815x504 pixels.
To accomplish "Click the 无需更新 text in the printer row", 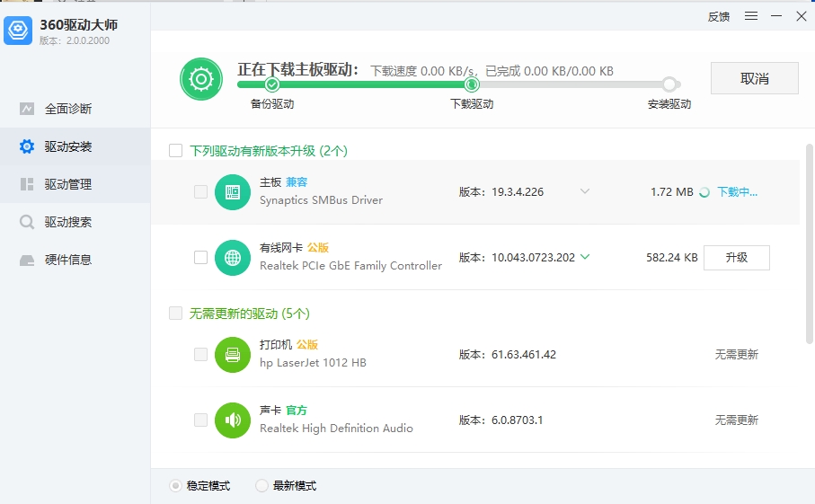I will coord(737,354).
